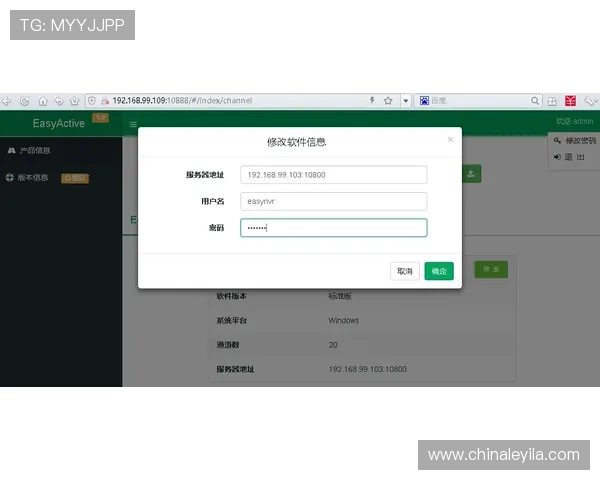This screenshot has width=600, height=480.
Task: Click the browser back arrow icon
Action: (x=7, y=101)
